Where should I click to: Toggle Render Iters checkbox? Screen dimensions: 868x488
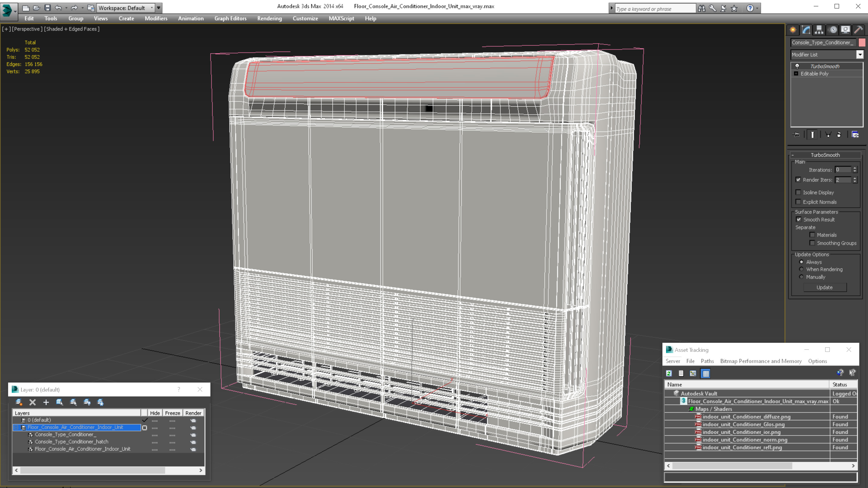point(798,180)
